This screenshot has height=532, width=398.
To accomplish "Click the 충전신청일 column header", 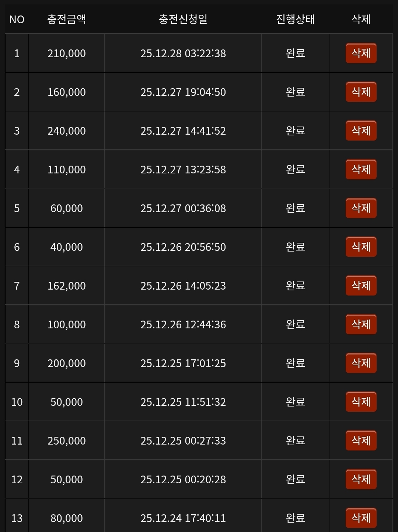I will [x=183, y=19].
